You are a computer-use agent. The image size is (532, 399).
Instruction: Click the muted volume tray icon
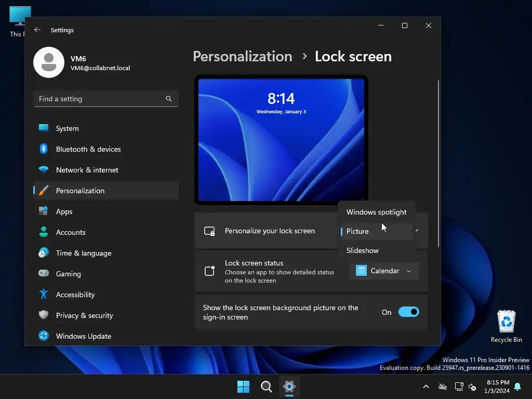click(472, 387)
